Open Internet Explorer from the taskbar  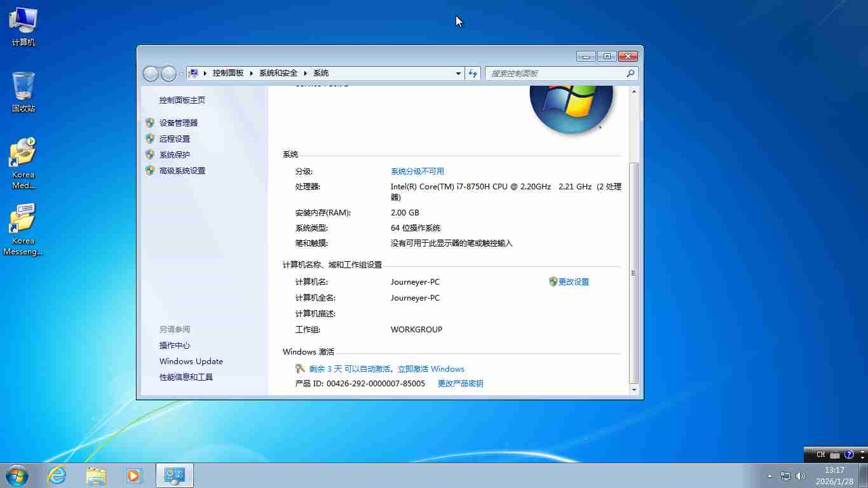[x=57, y=475]
